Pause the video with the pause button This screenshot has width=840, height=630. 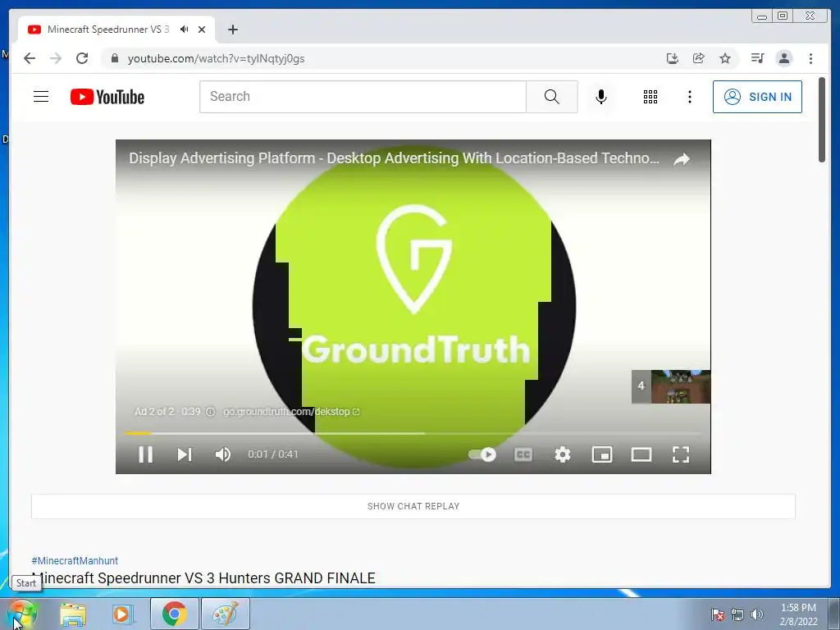click(x=146, y=454)
